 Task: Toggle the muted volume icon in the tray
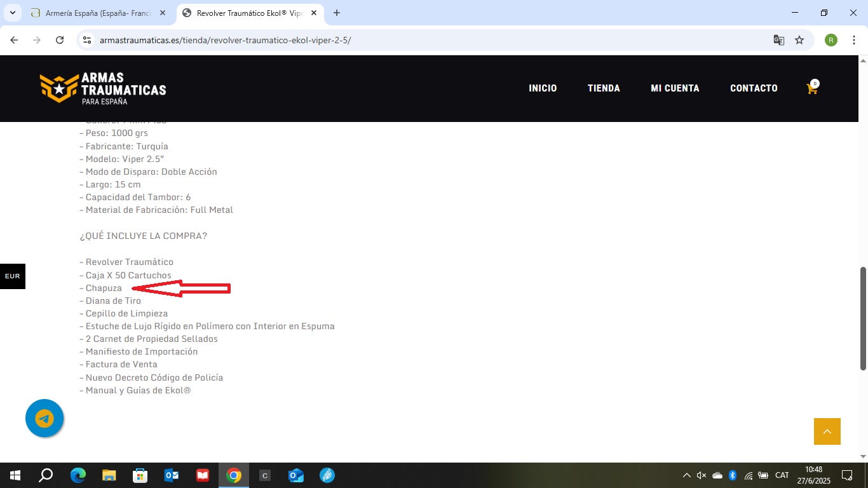(x=702, y=475)
